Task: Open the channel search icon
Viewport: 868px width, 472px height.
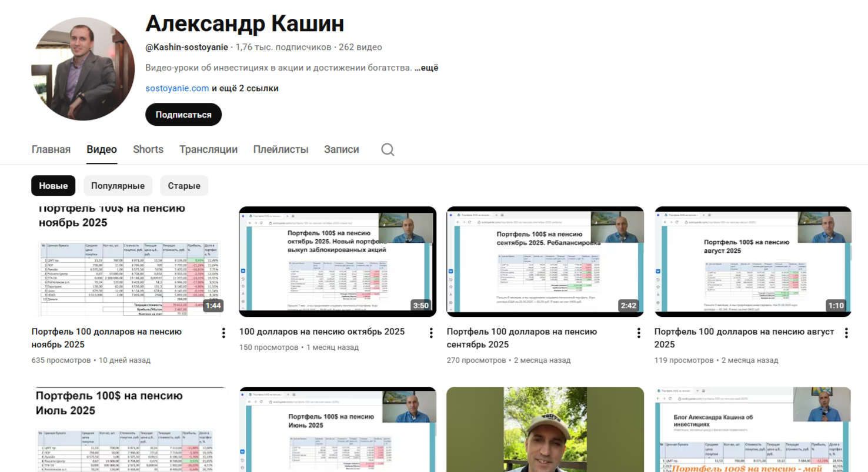Action: (x=387, y=149)
